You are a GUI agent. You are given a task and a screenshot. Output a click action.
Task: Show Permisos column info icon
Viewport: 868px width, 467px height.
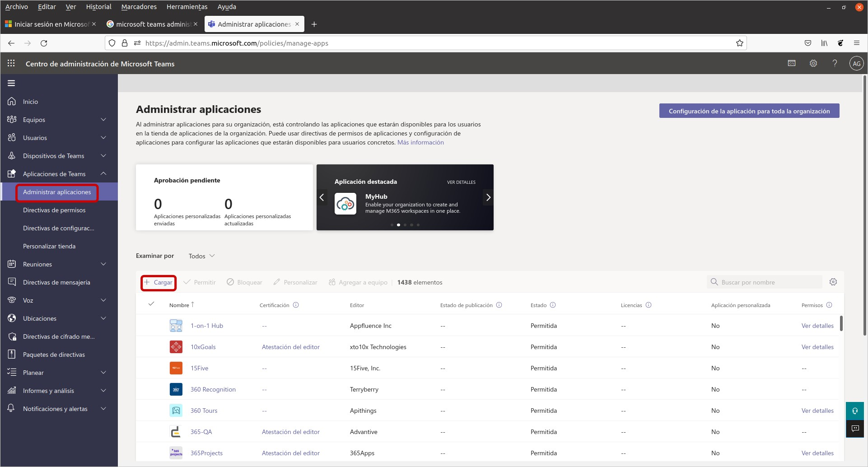[x=829, y=305]
